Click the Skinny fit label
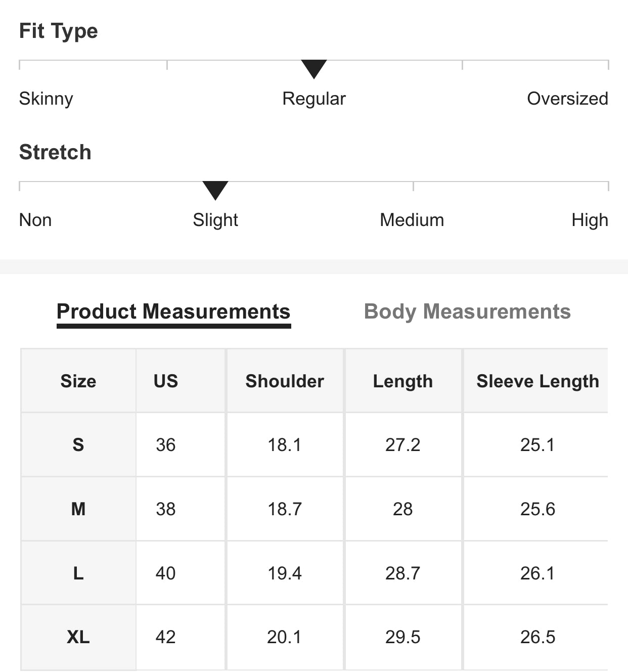 [x=46, y=99]
